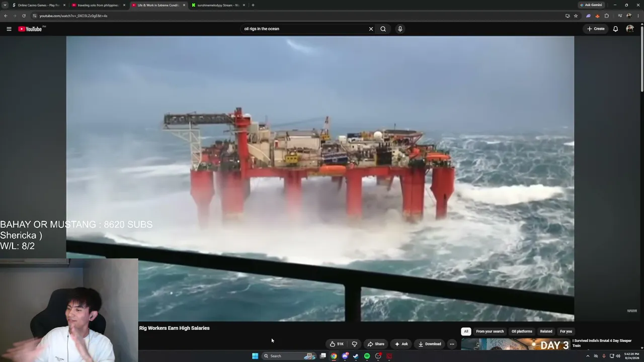Share this video

(376, 344)
